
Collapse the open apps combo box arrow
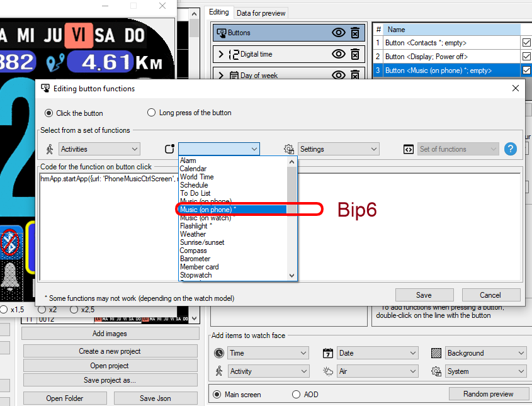pyautogui.click(x=254, y=149)
